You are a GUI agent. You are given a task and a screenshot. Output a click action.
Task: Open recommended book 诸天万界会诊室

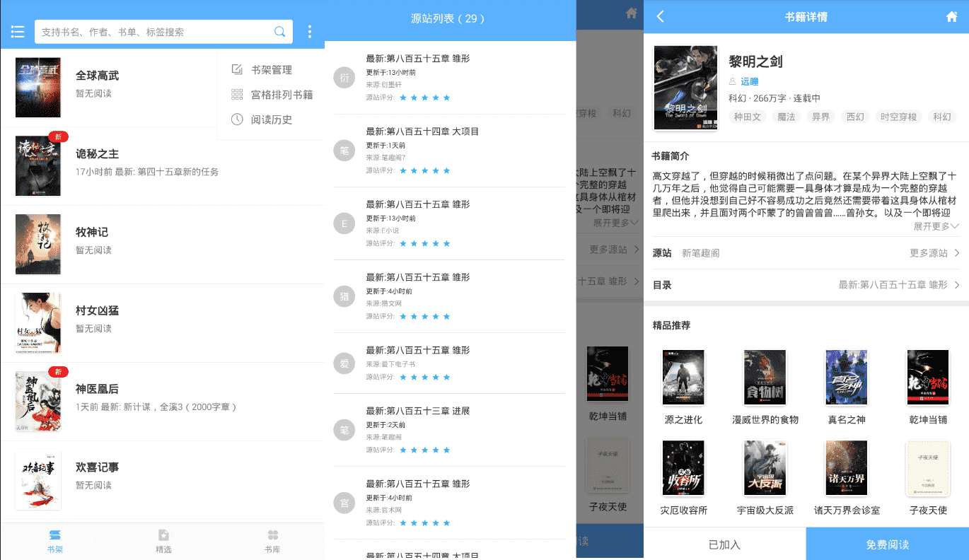(x=847, y=468)
